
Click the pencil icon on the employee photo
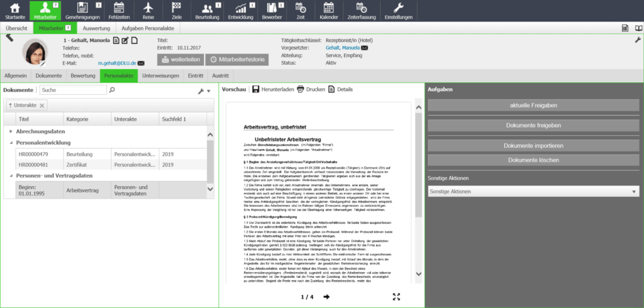(43, 63)
